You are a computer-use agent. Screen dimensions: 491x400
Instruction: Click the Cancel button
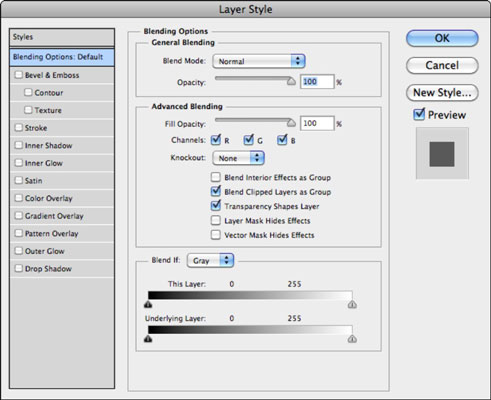tap(442, 65)
